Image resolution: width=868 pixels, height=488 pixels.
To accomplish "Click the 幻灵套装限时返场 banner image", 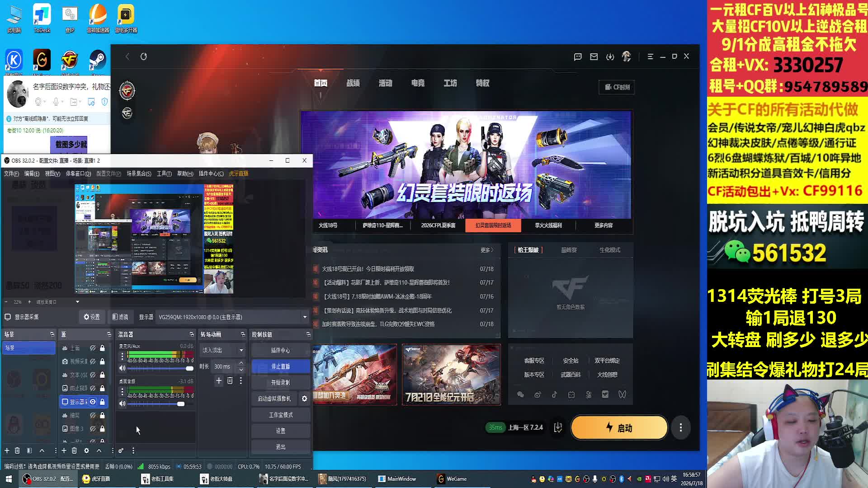I will 466,165.
